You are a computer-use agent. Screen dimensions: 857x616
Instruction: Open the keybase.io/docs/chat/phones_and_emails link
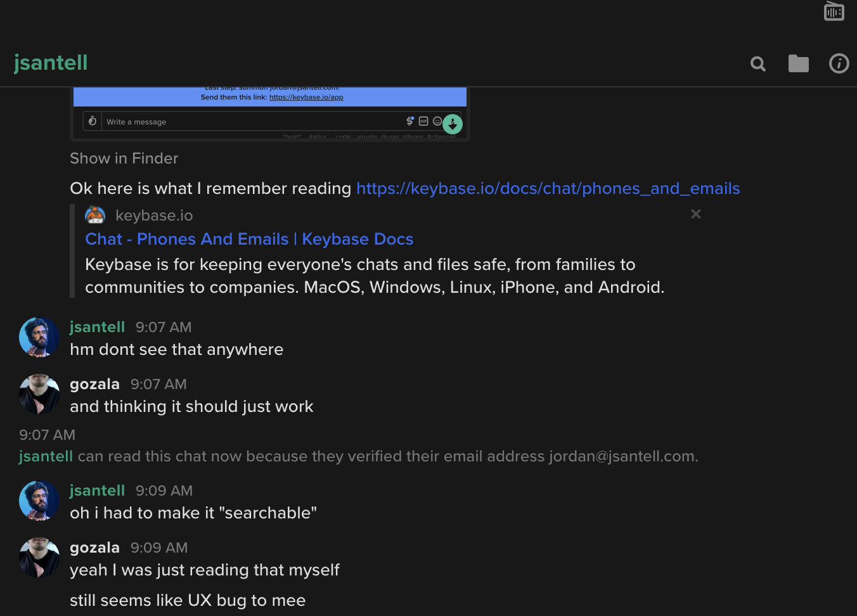(548, 188)
